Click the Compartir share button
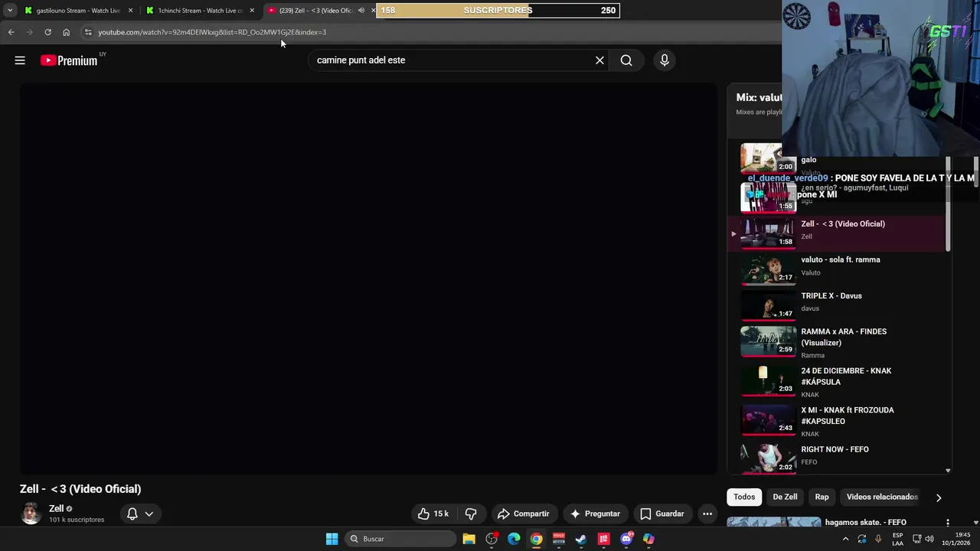This screenshot has width=980, height=551. click(524, 514)
